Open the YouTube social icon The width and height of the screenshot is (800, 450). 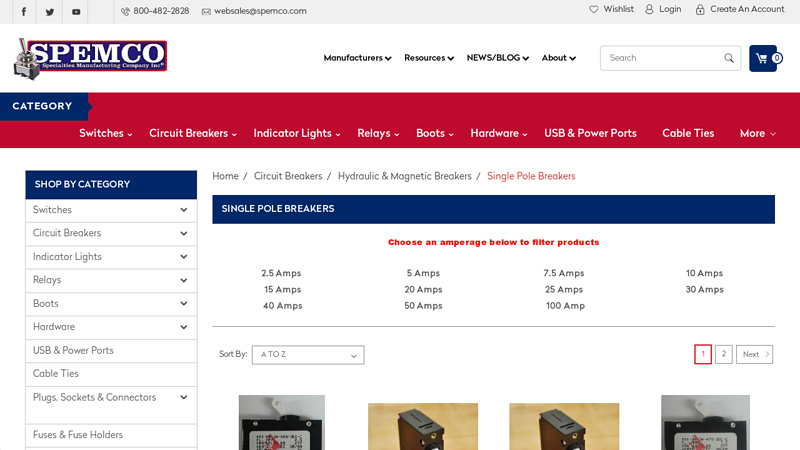point(76,12)
